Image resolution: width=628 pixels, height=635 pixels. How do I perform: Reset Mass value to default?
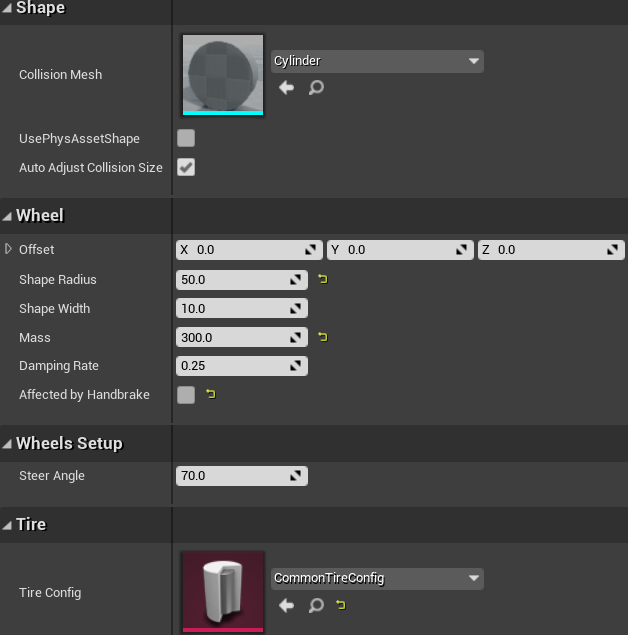[x=323, y=337]
